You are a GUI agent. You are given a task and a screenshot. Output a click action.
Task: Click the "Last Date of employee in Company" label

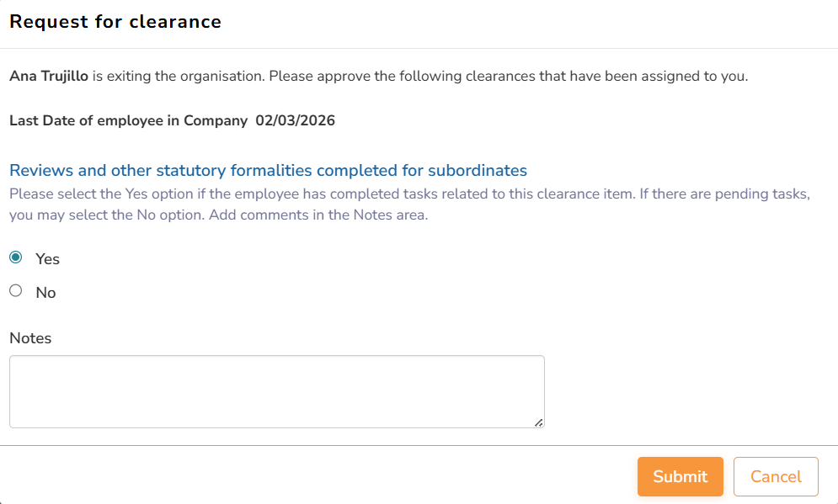point(129,120)
